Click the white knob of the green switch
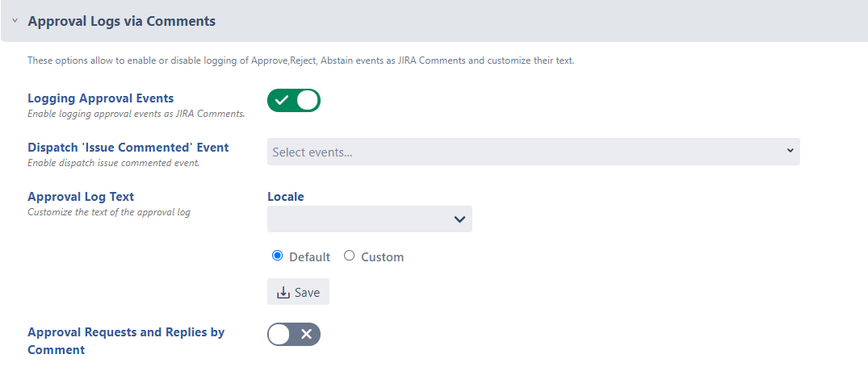The image size is (868, 371). coord(308,100)
